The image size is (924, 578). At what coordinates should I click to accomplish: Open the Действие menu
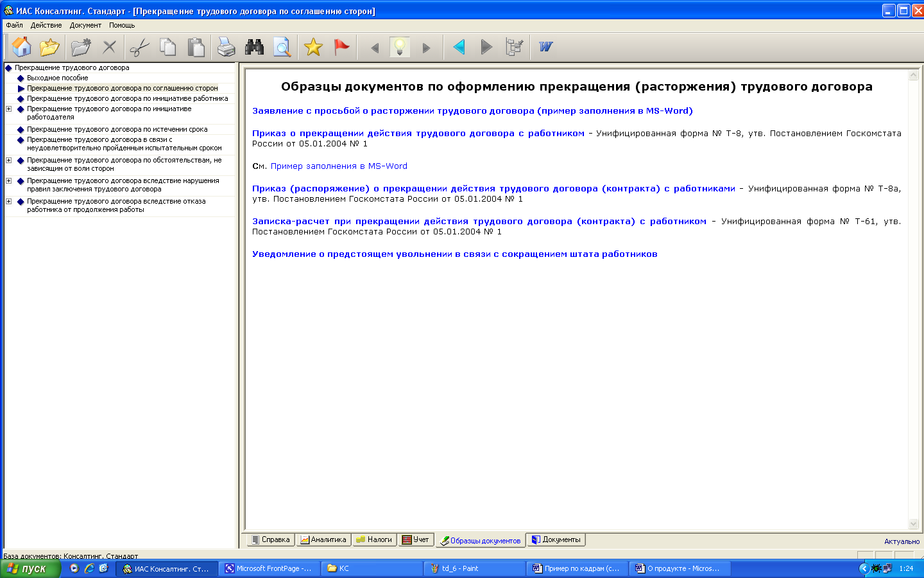[46, 25]
